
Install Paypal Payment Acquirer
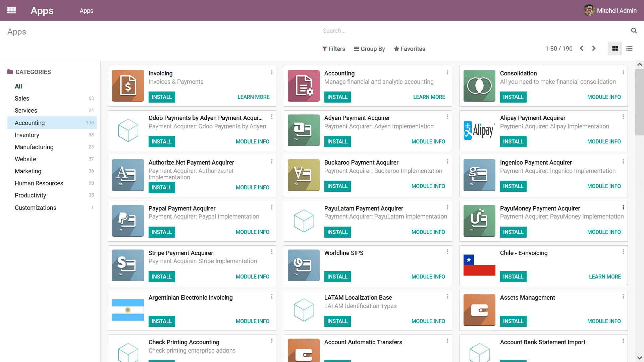(162, 232)
